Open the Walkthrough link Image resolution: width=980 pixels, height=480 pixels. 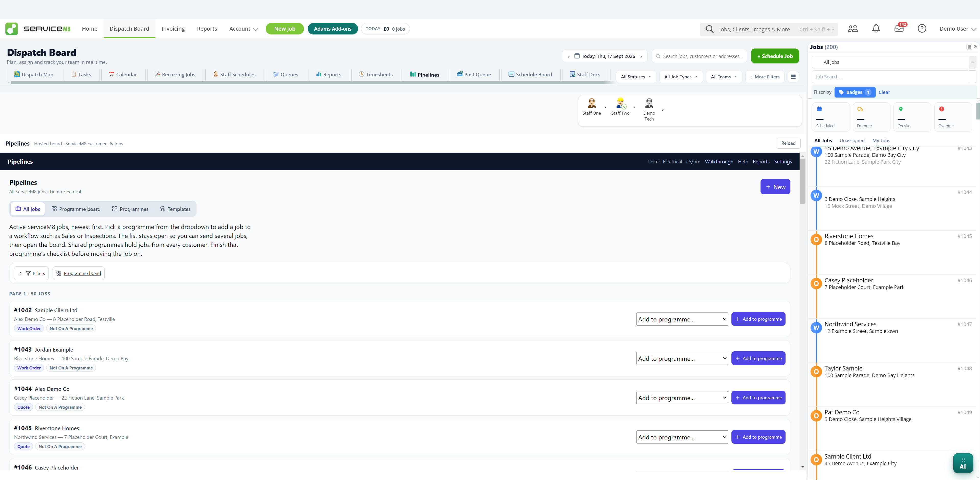point(719,162)
